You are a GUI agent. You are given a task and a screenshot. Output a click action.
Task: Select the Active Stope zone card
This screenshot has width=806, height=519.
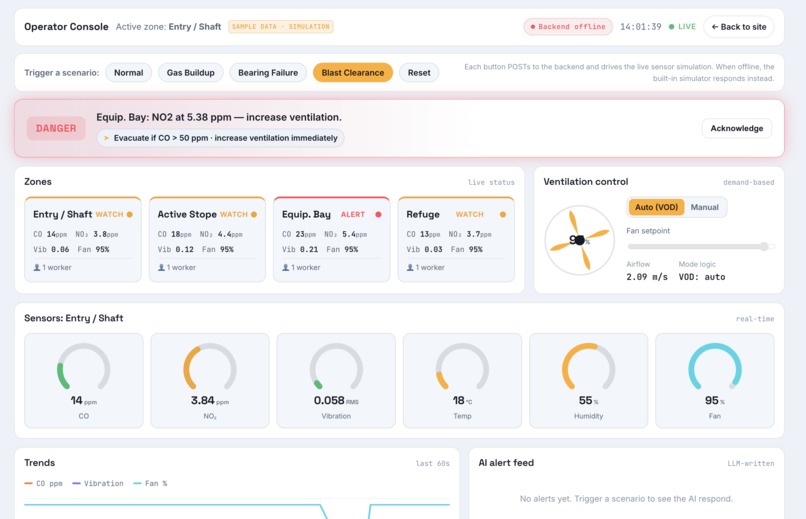point(207,239)
